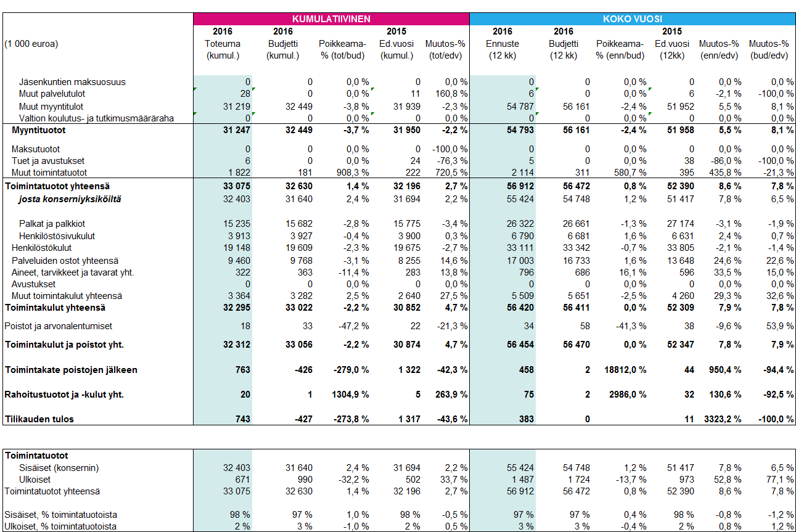Click the 720,5 % cell in Muut toimintatuotot
Image resolution: width=796 pixels, height=532 pixels.
click(x=451, y=173)
